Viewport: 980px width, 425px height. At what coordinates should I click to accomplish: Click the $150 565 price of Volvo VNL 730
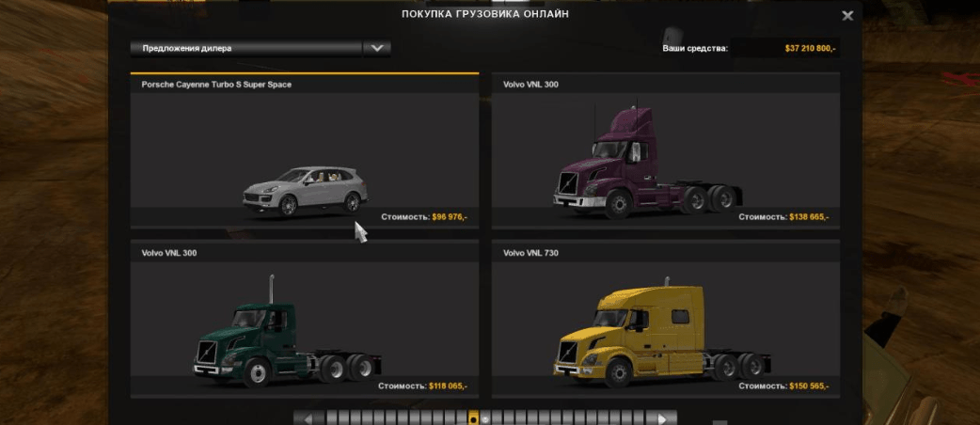pyautogui.click(x=810, y=386)
